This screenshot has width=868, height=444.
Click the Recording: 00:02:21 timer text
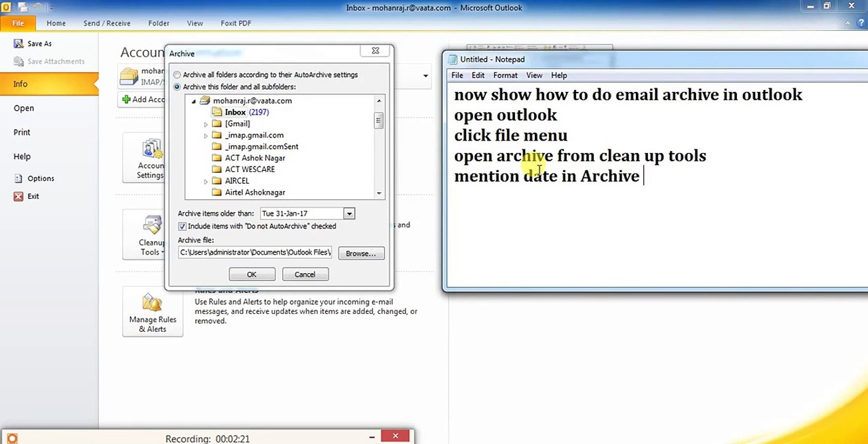tap(208, 439)
